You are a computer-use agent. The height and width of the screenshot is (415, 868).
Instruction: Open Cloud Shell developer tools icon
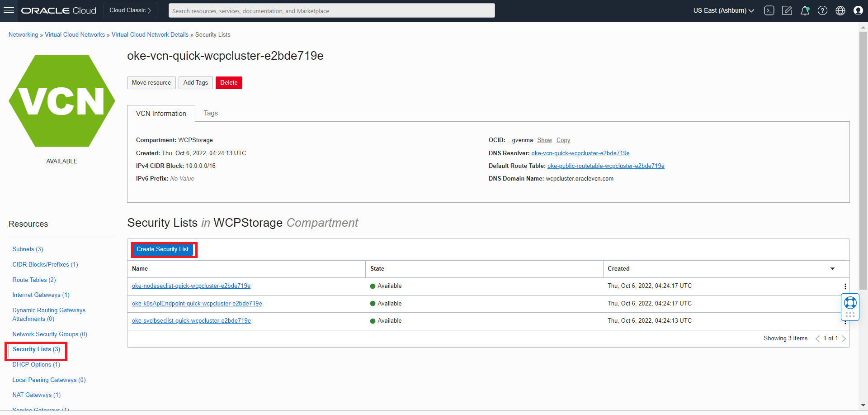pyautogui.click(x=769, y=10)
